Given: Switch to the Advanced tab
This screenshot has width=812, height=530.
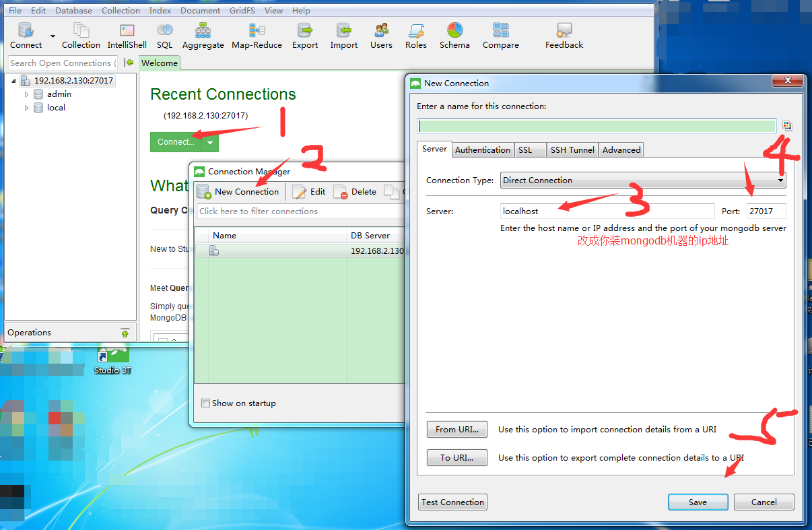Looking at the screenshot, I should (x=621, y=150).
